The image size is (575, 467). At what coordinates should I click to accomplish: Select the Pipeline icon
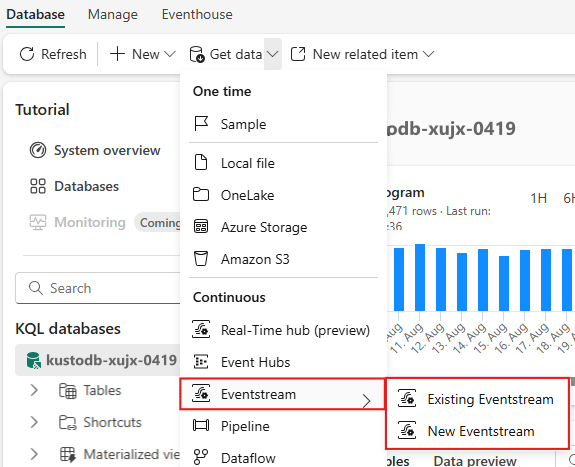point(201,426)
